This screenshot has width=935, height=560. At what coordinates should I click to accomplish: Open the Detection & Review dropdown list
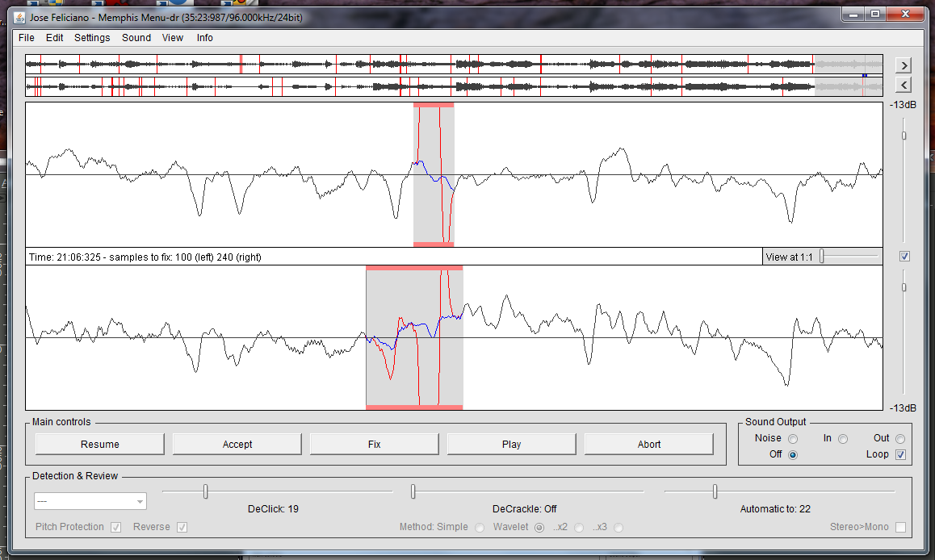(x=90, y=501)
